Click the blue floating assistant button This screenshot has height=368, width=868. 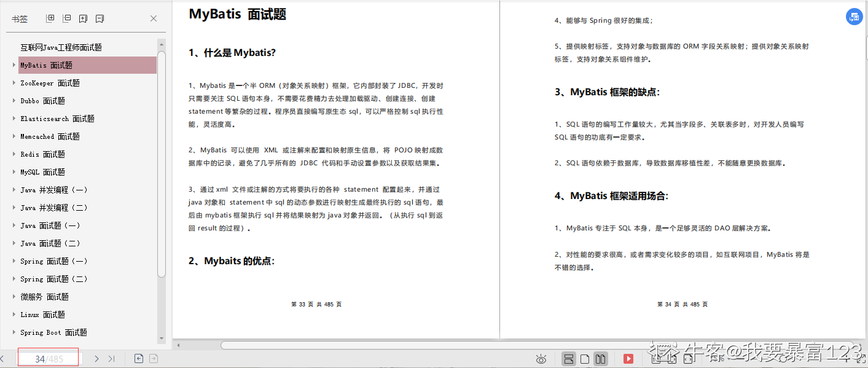(854, 17)
